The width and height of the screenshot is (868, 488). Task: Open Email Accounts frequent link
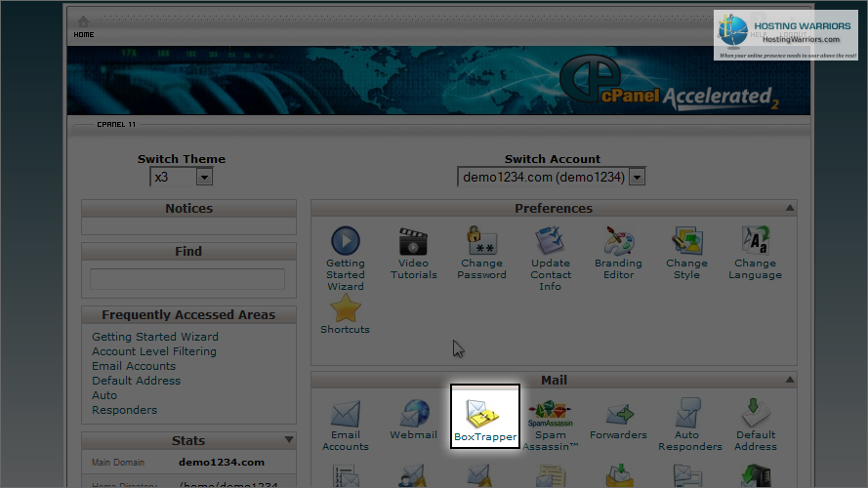[134, 366]
